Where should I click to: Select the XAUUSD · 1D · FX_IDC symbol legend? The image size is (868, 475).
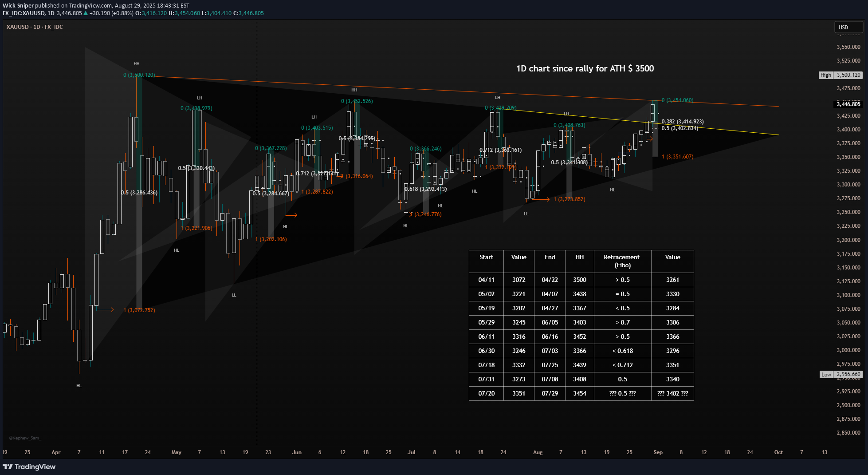coord(35,27)
